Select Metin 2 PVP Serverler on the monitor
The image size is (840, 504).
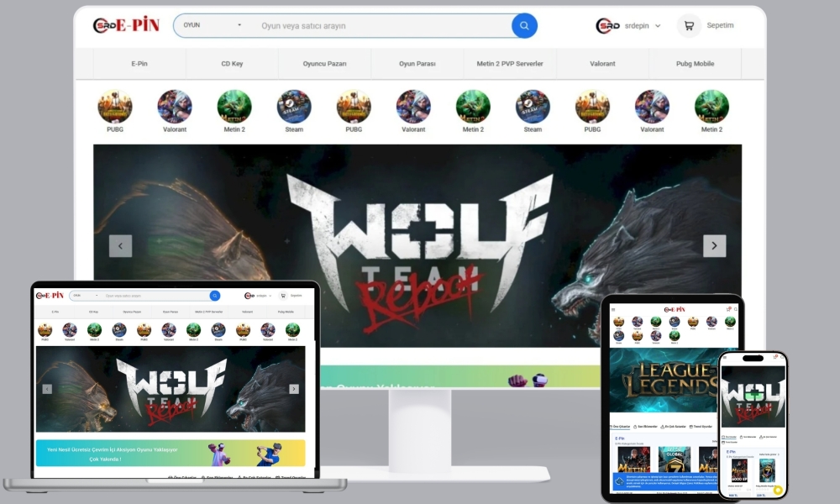(x=510, y=64)
